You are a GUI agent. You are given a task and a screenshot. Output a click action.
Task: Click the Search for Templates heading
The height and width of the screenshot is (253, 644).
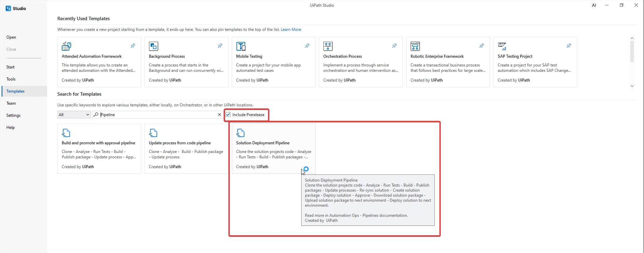point(79,94)
